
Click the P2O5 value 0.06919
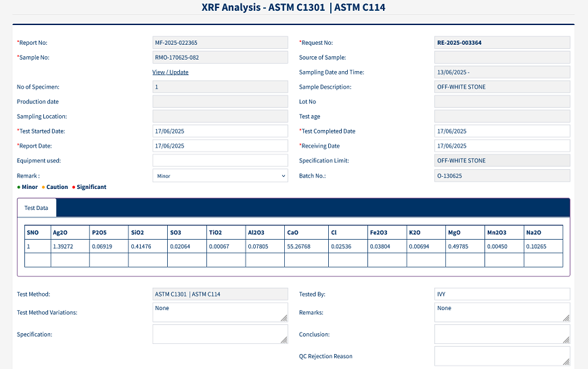pyautogui.click(x=102, y=246)
